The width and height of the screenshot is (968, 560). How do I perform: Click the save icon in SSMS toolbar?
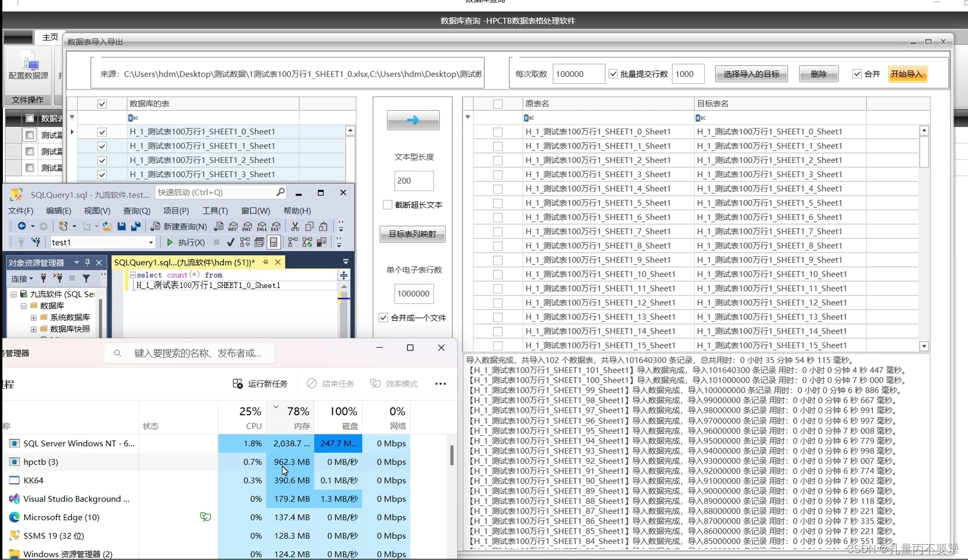(121, 227)
